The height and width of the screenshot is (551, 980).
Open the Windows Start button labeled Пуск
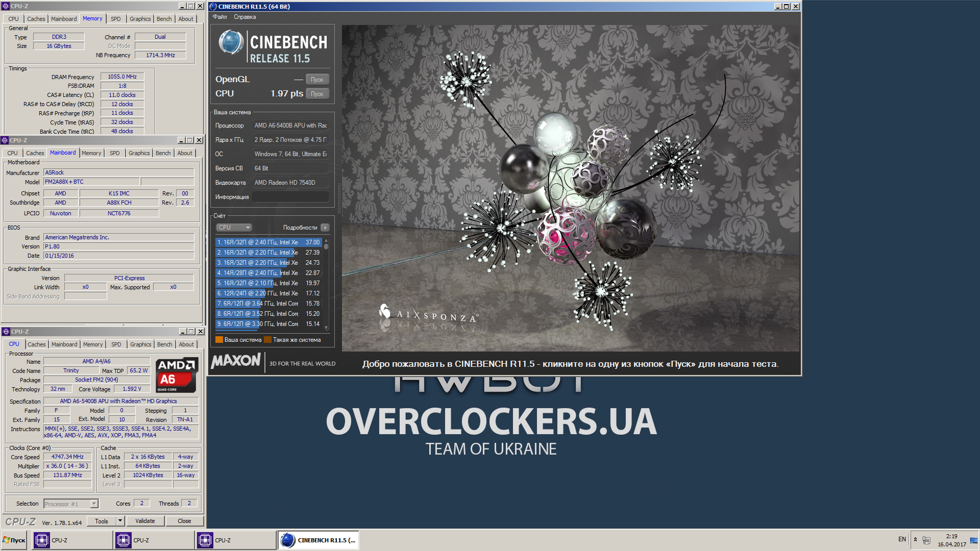(x=14, y=540)
